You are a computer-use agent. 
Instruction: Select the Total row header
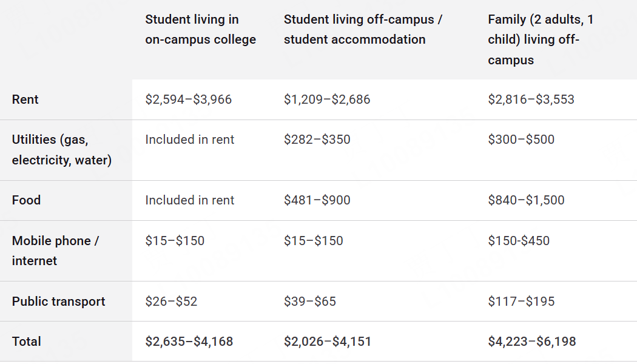(27, 342)
